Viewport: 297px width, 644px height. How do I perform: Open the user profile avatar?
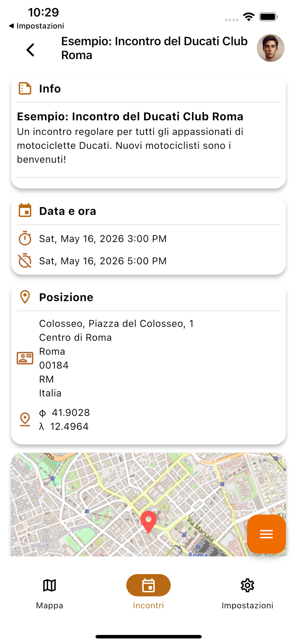pos(270,48)
